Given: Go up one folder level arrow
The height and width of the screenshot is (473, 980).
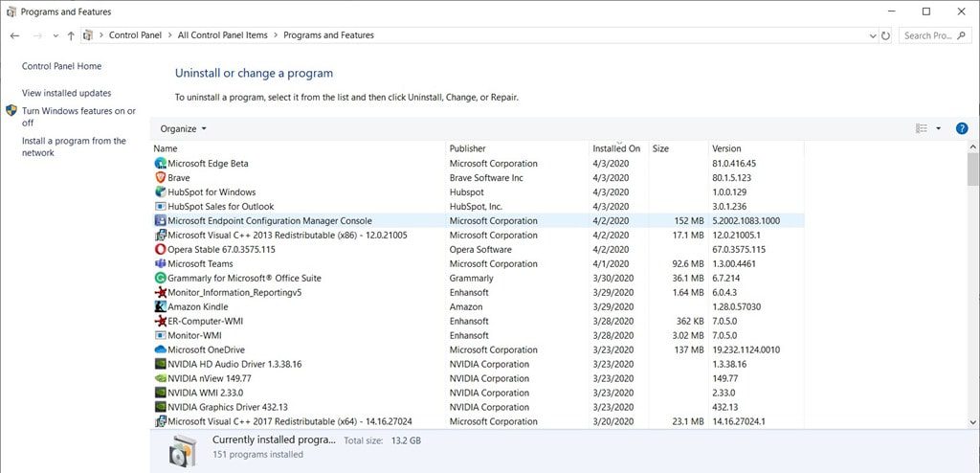Looking at the screenshot, I should point(71,35).
